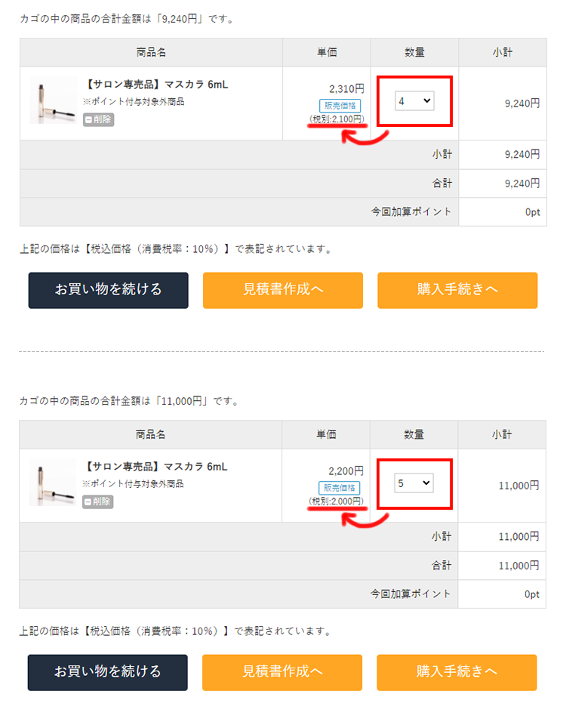
Task: Open the マスカラ 6mL product link priced 2,200円
Action: click(x=157, y=467)
